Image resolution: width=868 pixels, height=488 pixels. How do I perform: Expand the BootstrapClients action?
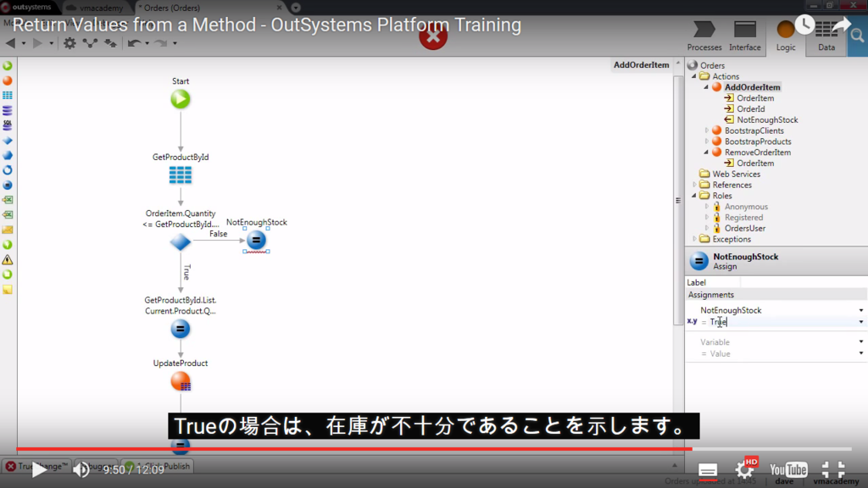(706, 130)
